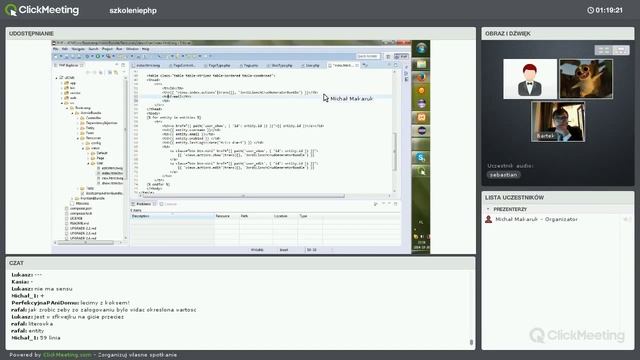The width and height of the screenshot is (640, 360).
Task: Expand the web folder in PHP Explorer
Action: pos(62,98)
